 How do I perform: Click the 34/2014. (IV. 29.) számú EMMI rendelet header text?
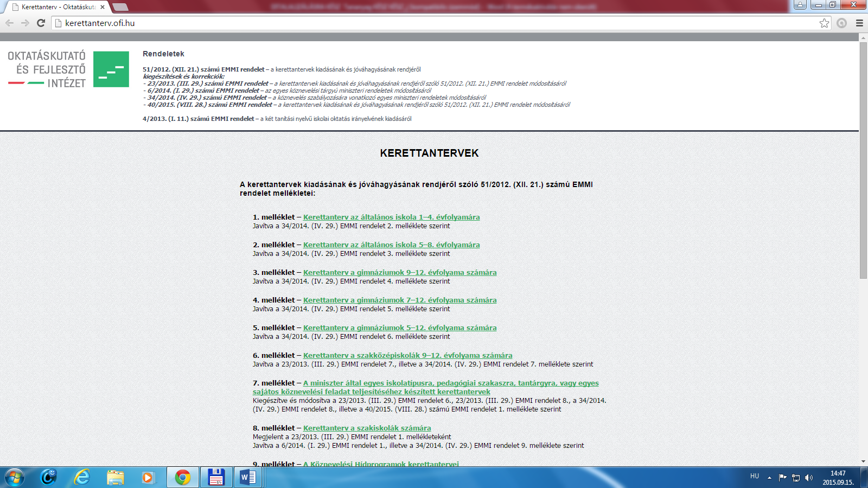[207, 98]
